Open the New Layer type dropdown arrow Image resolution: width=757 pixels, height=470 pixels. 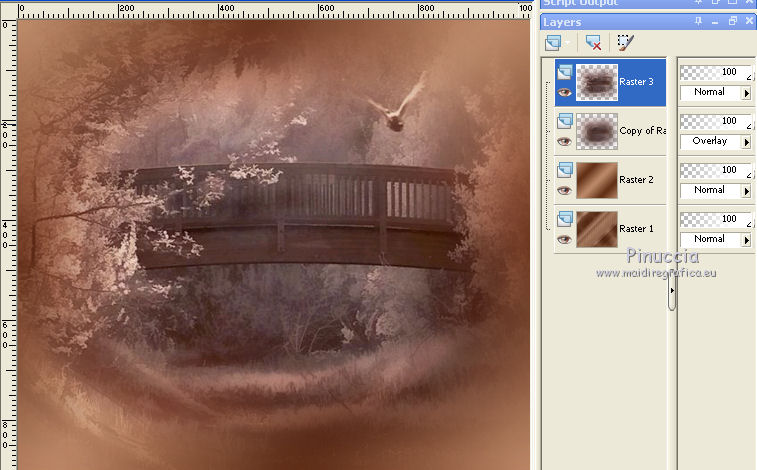pyautogui.click(x=568, y=43)
